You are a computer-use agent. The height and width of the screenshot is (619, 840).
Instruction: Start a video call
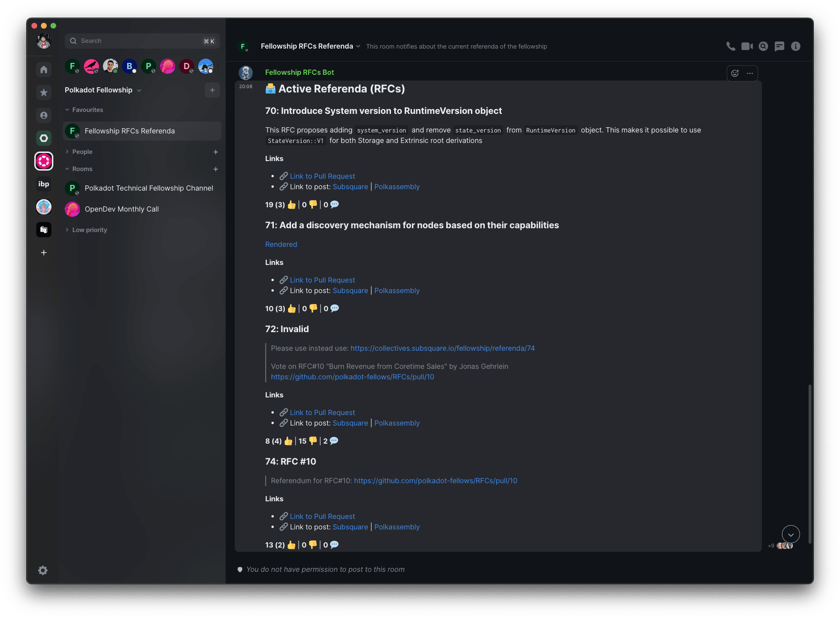[747, 46]
